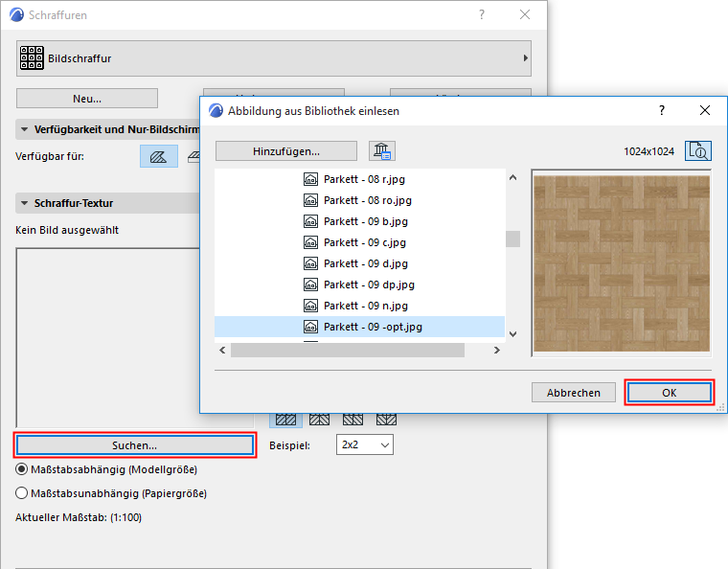
Task: Click the empty texture preview box in Schraffuren
Action: (x=107, y=338)
